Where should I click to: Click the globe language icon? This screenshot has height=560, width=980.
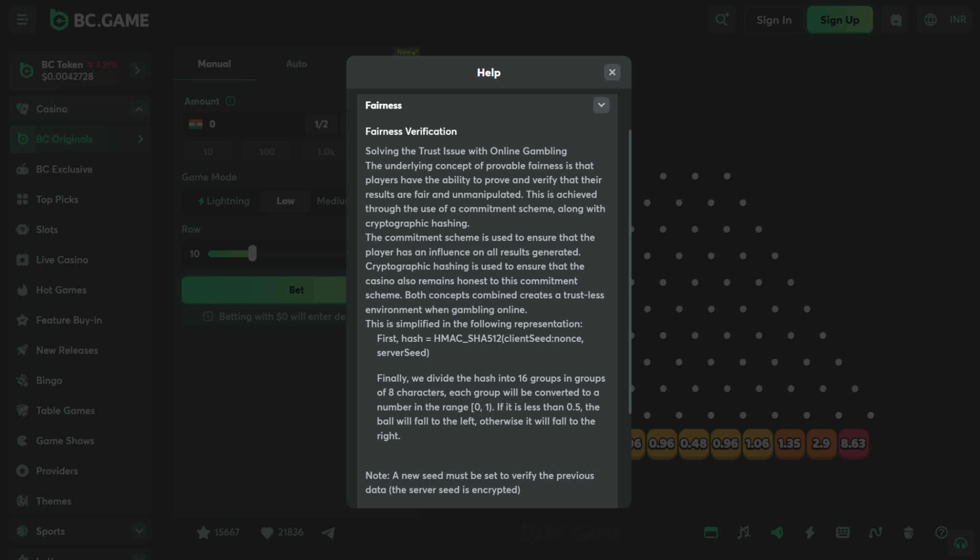pyautogui.click(x=930, y=20)
